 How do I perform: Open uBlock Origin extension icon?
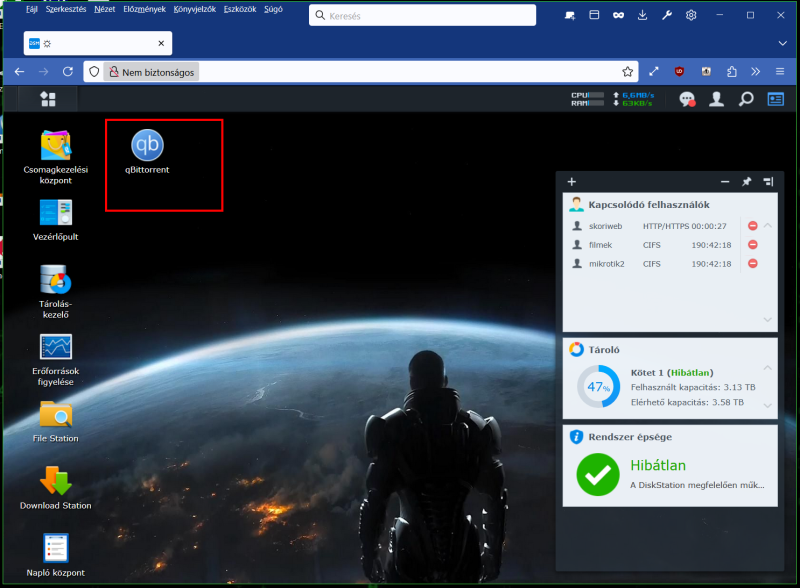coord(679,72)
